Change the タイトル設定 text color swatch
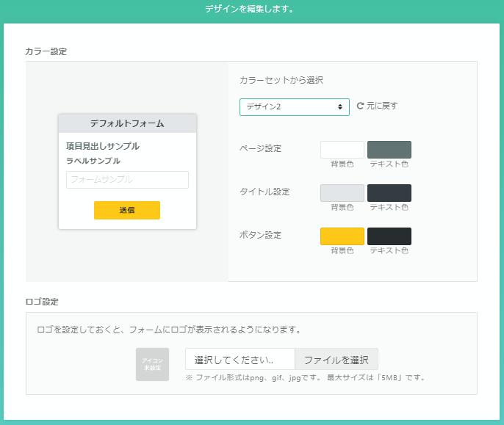 click(x=389, y=193)
